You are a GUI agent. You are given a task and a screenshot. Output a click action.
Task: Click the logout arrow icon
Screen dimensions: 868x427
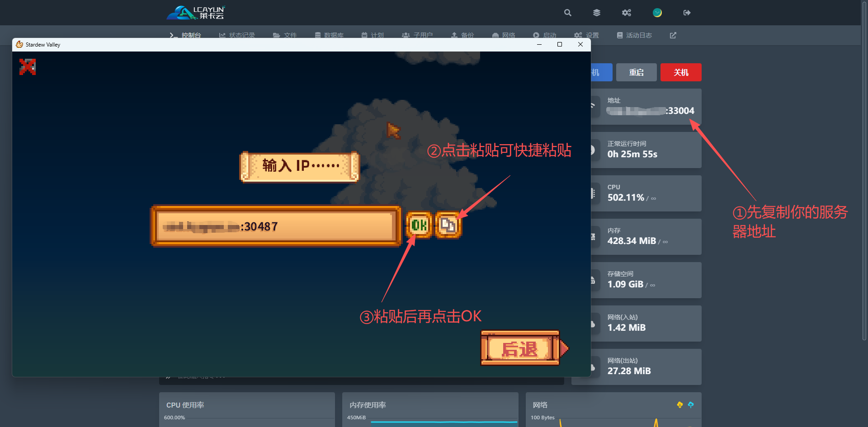(687, 13)
